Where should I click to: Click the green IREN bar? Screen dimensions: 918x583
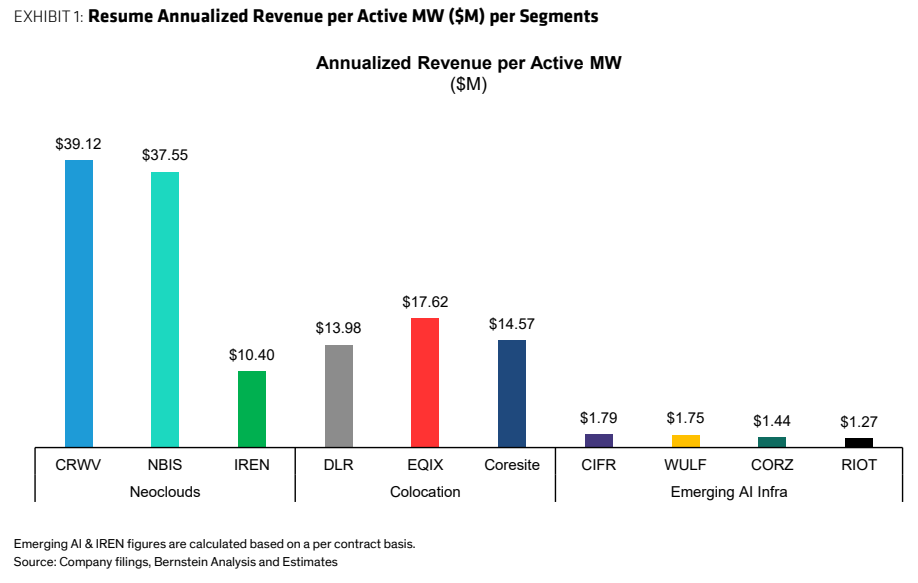coord(252,409)
